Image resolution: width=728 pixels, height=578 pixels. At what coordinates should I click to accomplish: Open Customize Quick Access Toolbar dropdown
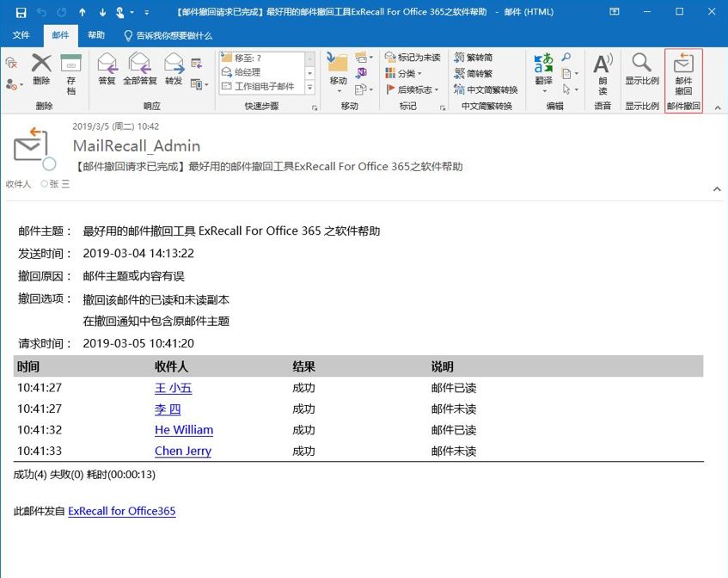tap(147, 13)
